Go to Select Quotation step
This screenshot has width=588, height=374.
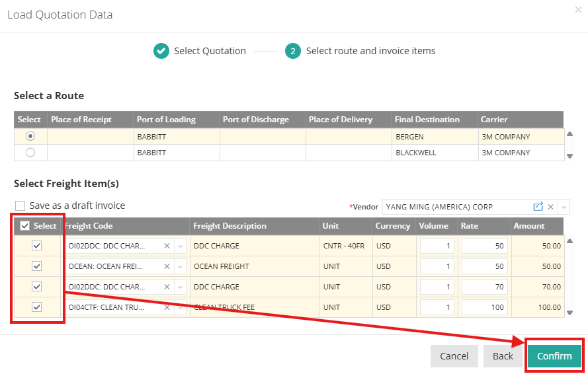point(200,51)
